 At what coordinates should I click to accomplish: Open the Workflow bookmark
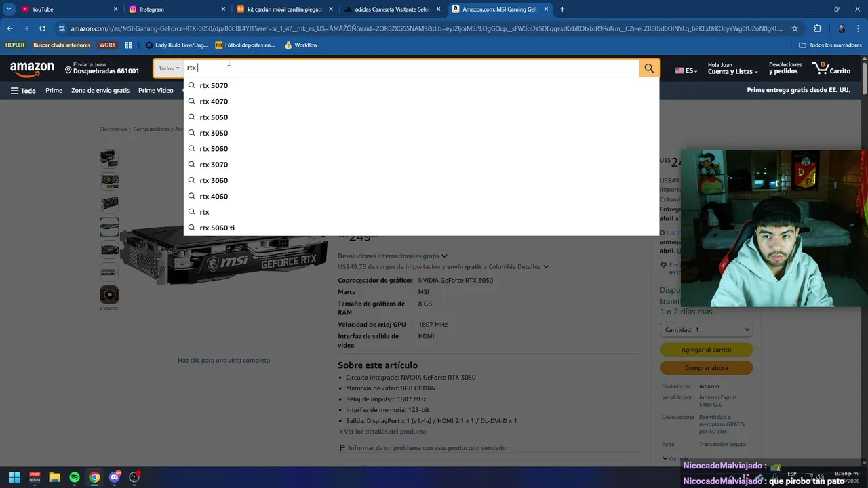300,45
